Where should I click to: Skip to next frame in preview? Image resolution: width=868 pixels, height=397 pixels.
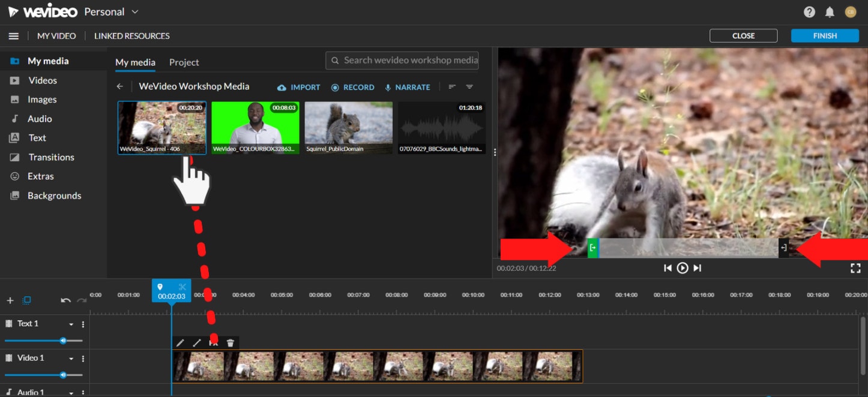697,268
